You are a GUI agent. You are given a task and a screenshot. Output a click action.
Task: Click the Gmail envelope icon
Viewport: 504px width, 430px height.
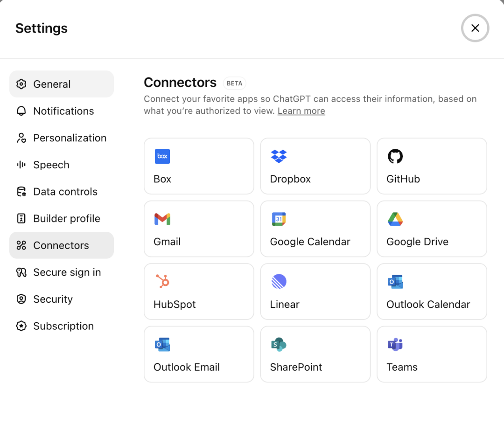coord(162,219)
